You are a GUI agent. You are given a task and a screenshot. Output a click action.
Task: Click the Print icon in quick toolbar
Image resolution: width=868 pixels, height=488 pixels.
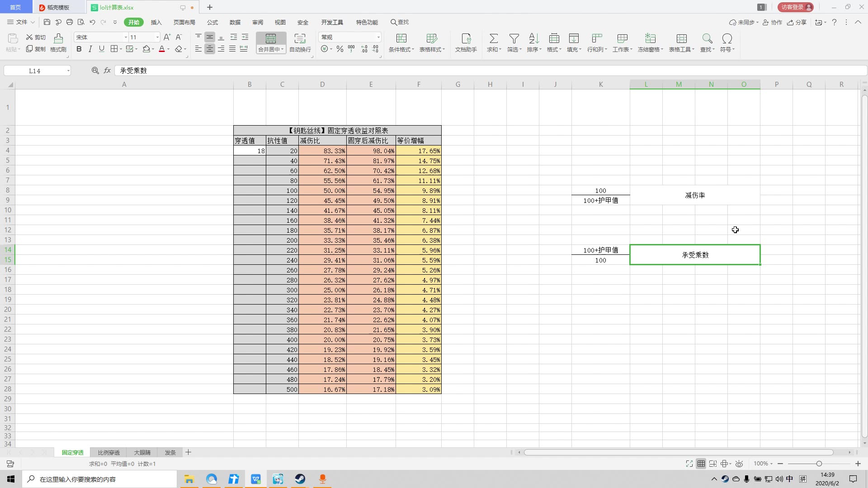70,22
